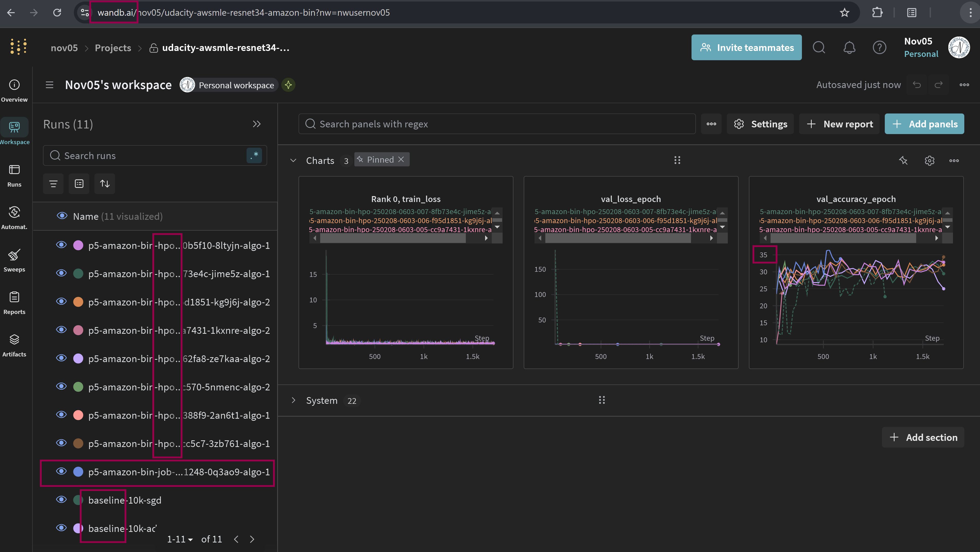980x552 pixels.
Task: Click the sort runs arrows icon
Action: (x=105, y=184)
